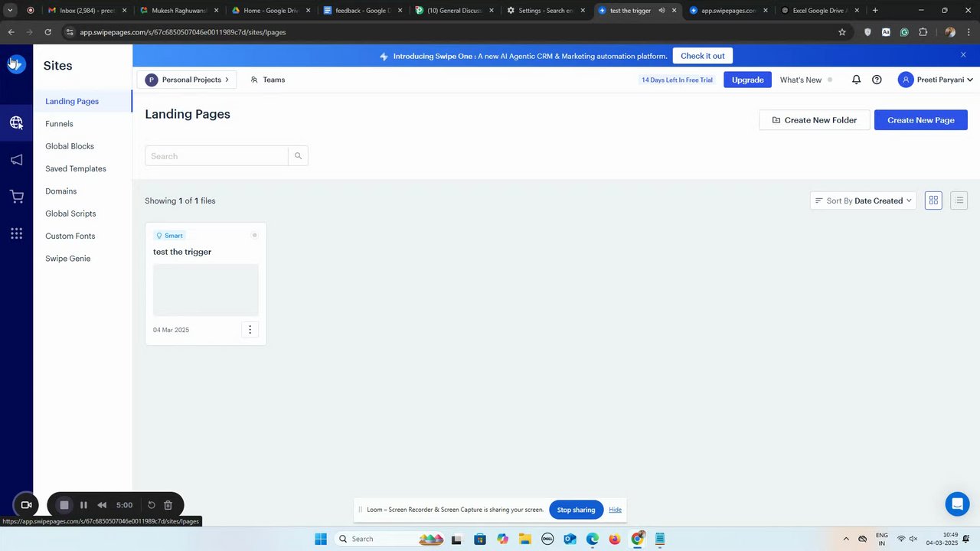Open the Chrome extensions puzzle icon

[923, 32]
